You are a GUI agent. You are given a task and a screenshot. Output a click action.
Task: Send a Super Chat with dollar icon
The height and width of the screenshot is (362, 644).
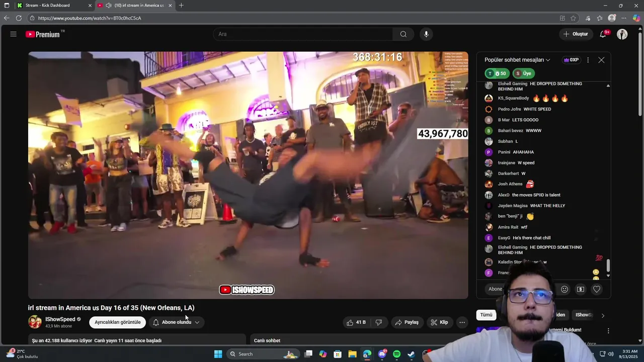[581, 289]
